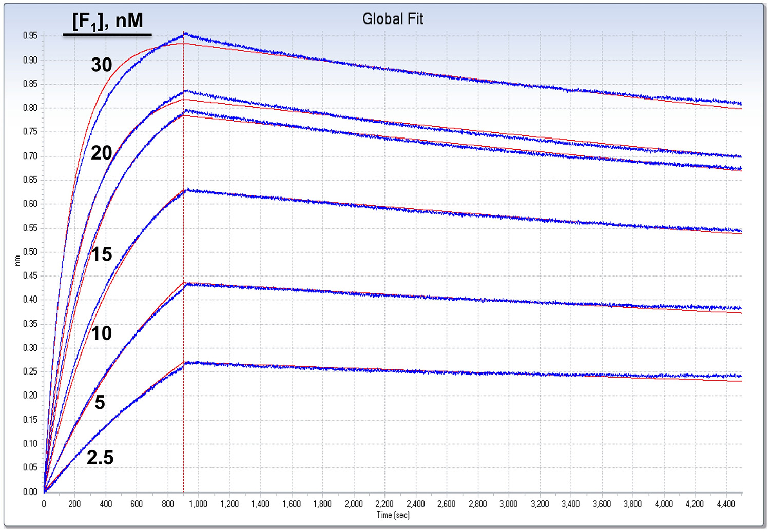770x532 pixels.
Task: Select the "2,200" time-axis tick label
Action: (385, 504)
